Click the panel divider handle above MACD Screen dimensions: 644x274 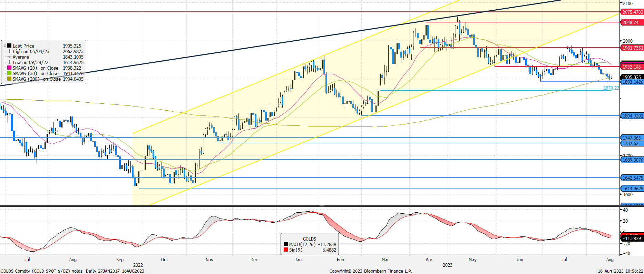(x=322, y=206)
